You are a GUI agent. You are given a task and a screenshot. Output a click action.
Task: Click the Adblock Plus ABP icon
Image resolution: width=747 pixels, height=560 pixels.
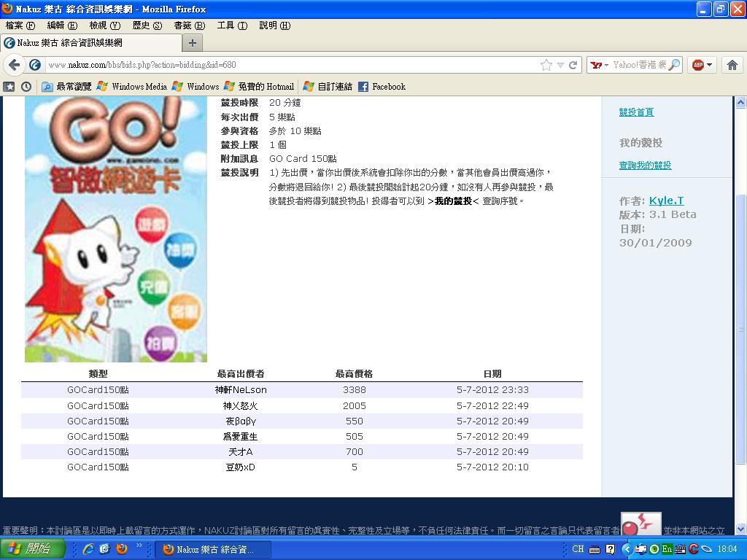tap(698, 65)
